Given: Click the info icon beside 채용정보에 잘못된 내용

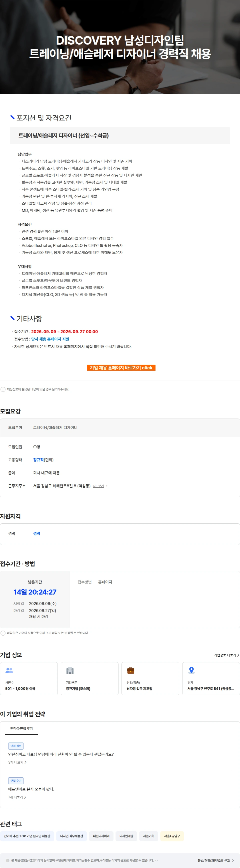Looking at the screenshot, I should point(3,389).
